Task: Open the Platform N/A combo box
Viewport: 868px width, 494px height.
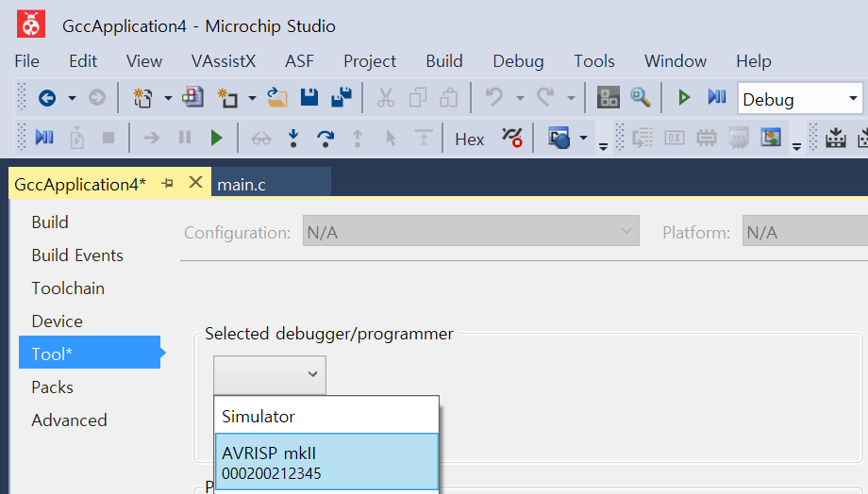Action: tap(805, 231)
